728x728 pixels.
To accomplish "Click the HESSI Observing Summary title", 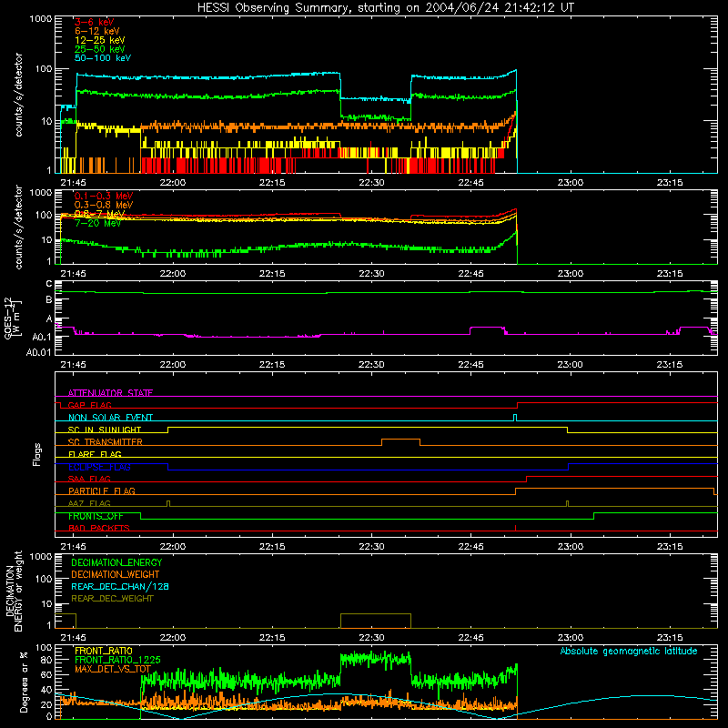I will 386,8.
